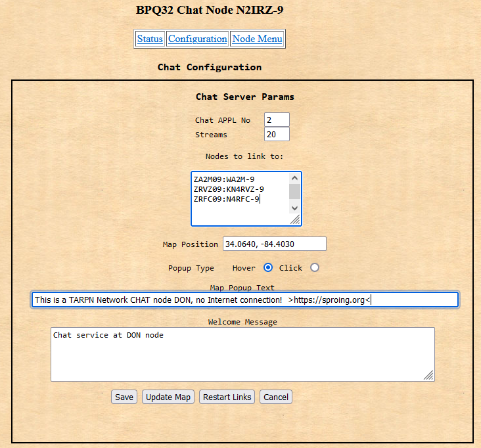Click the Streams number field
The height and width of the screenshot is (448, 481).
[277, 134]
